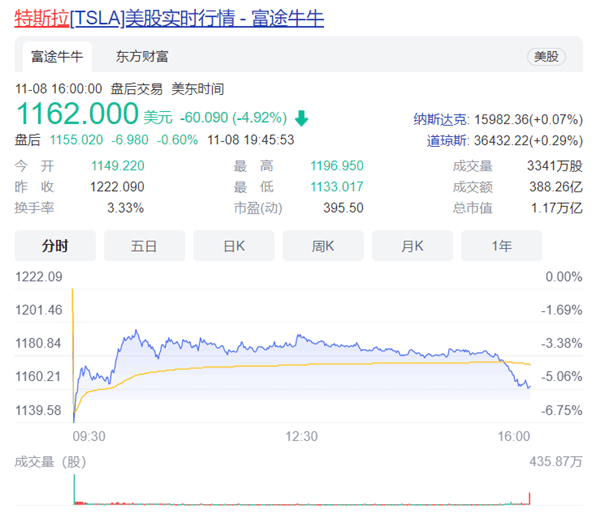Click the opening volume spike bar
The image size is (600, 517).
coord(74,489)
